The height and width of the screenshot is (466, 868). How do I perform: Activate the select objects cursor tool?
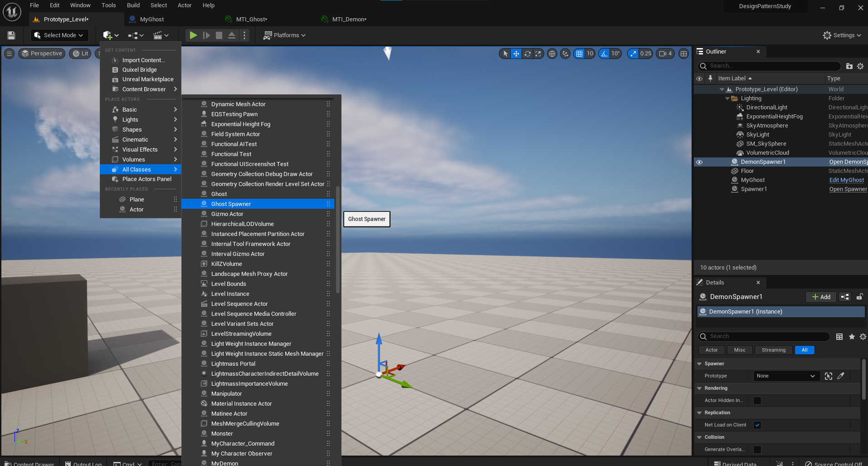[x=505, y=54]
